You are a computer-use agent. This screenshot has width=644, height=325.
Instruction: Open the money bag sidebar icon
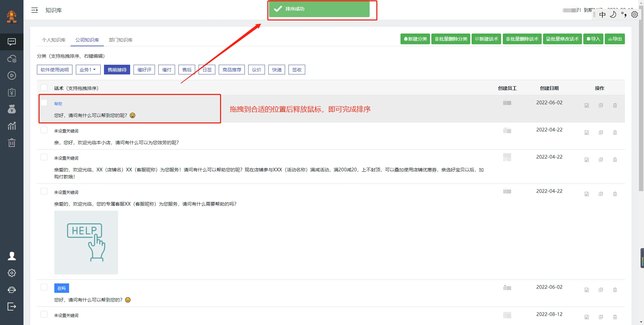click(12, 109)
